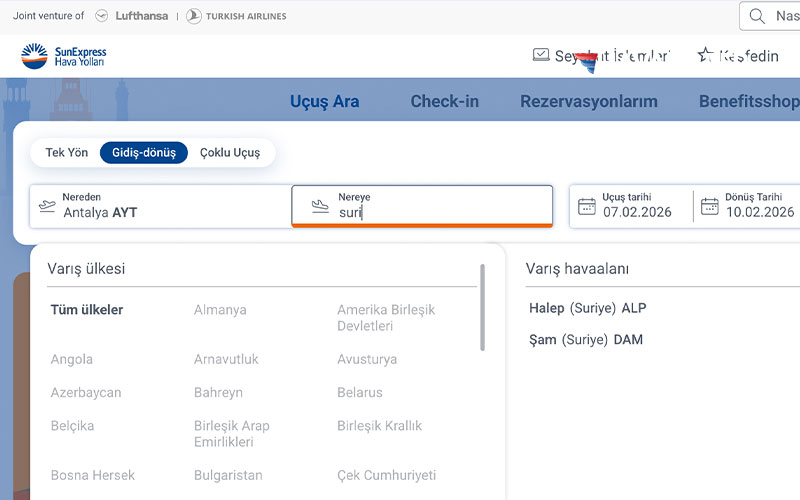This screenshot has width=800, height=500.
Task: Click the Nereye destination input field
Action: pos(422,206)
